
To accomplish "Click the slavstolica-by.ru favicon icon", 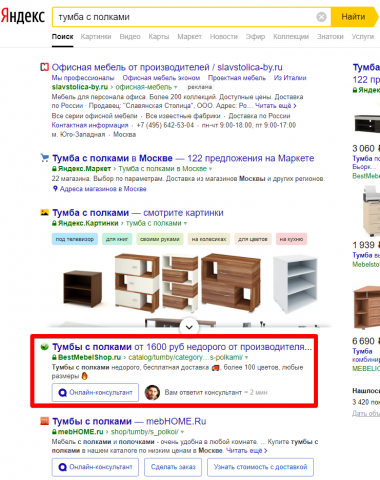I will tap(44, 67).
